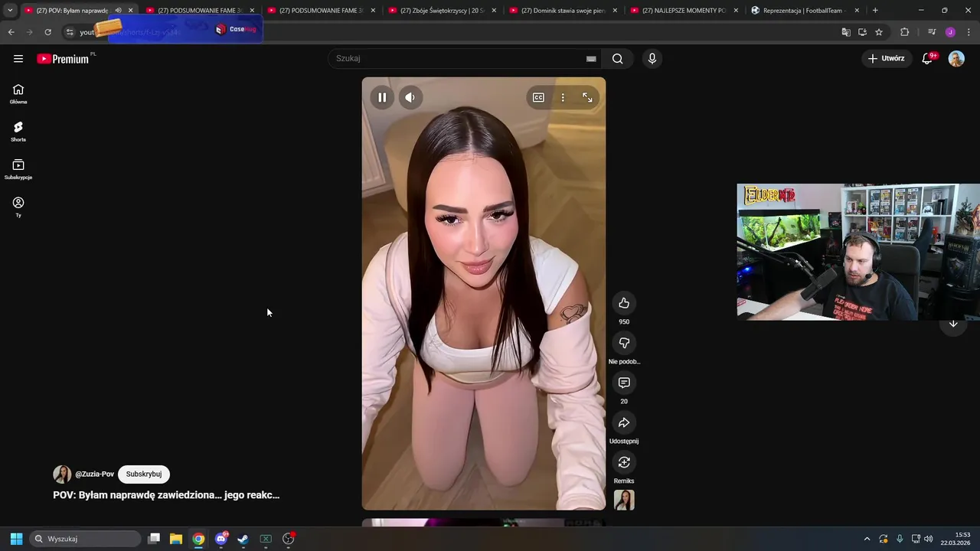Open the Shorts sidebar section

pyautogui.click(x=18, y=132)
